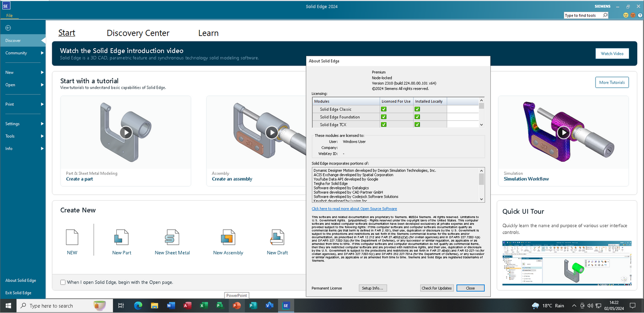Click the Watch Video button
Image resolution: width=644 pixels, height=313 pixels.
point(612,54)
